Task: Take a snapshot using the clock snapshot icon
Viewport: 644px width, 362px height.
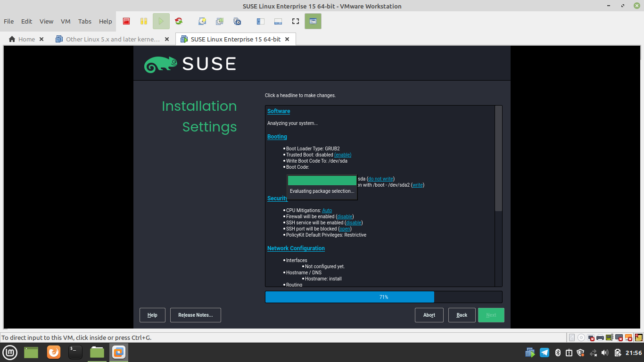Action: tap(202, 21)
